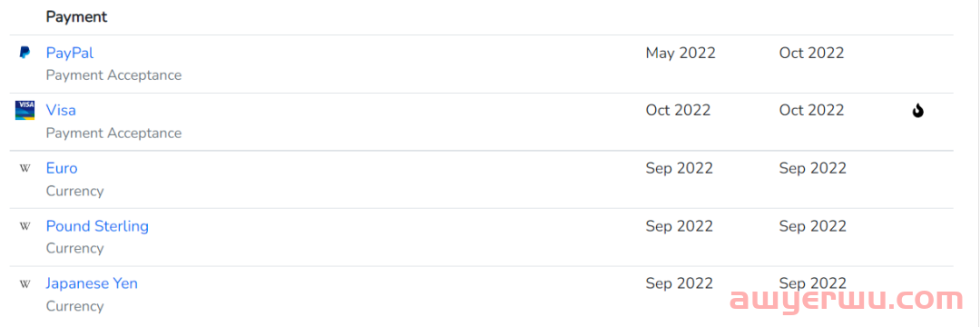The width and height of the screenshot is (980, 327).
Task: Click Pound Sterling's Sep 2022 first date
Action: coord(680,225)
